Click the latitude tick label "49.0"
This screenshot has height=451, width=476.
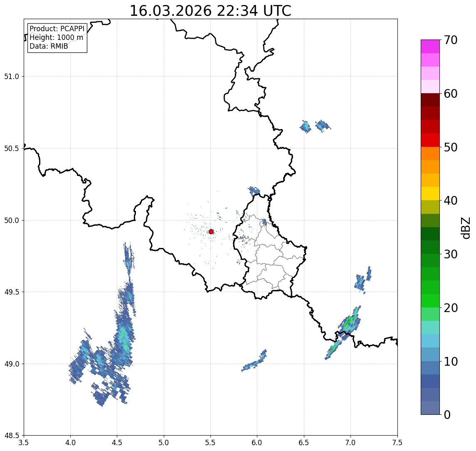pos(12,364)
